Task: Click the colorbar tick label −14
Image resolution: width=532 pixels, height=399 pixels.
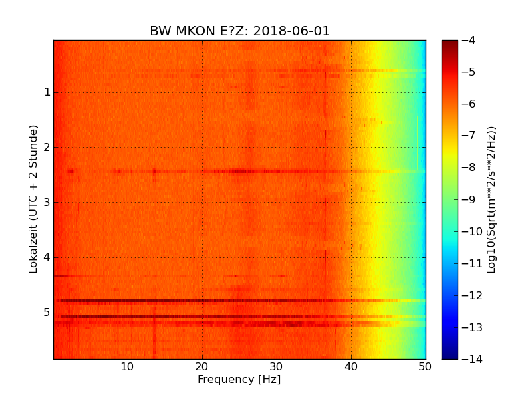Action: [x=472, y=359]
